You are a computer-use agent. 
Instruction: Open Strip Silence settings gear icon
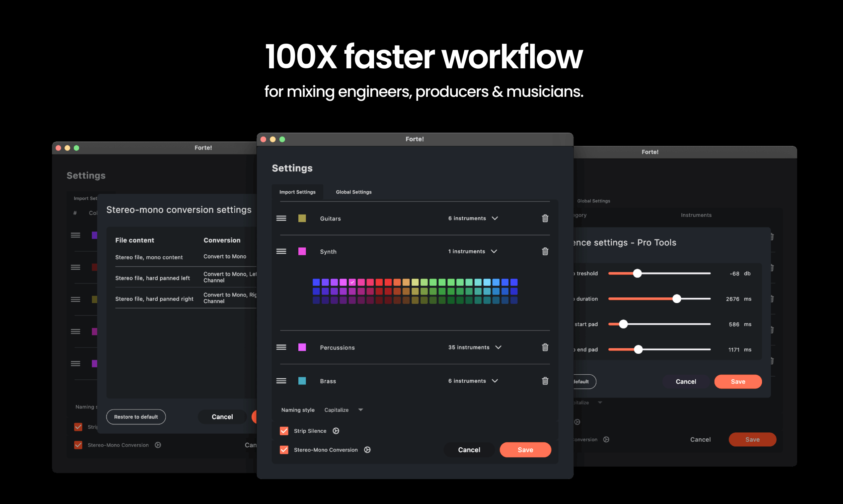click(336, 431)
